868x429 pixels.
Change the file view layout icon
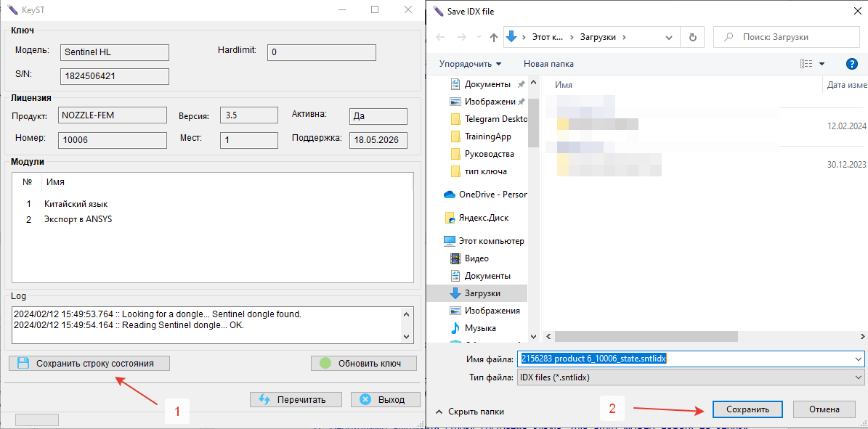[x=806, y=64]
